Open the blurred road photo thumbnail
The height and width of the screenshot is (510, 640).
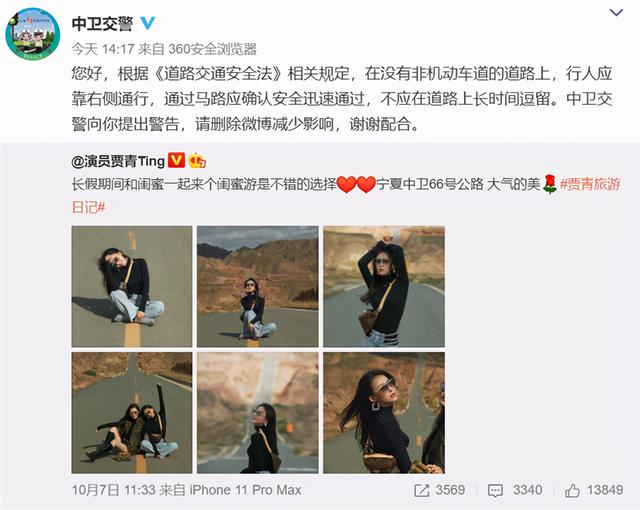[x=258, y=413]
